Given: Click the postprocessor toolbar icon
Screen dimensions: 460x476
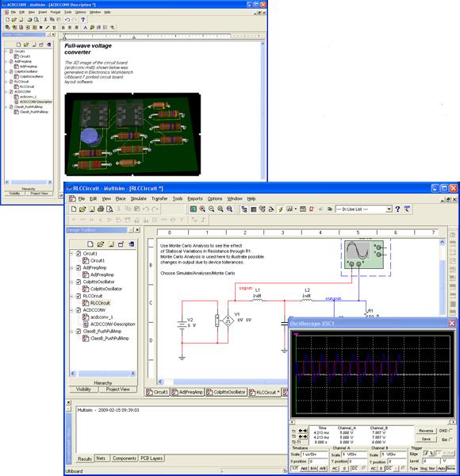Looking at the screenshot, I should click(x=302, y=209).
